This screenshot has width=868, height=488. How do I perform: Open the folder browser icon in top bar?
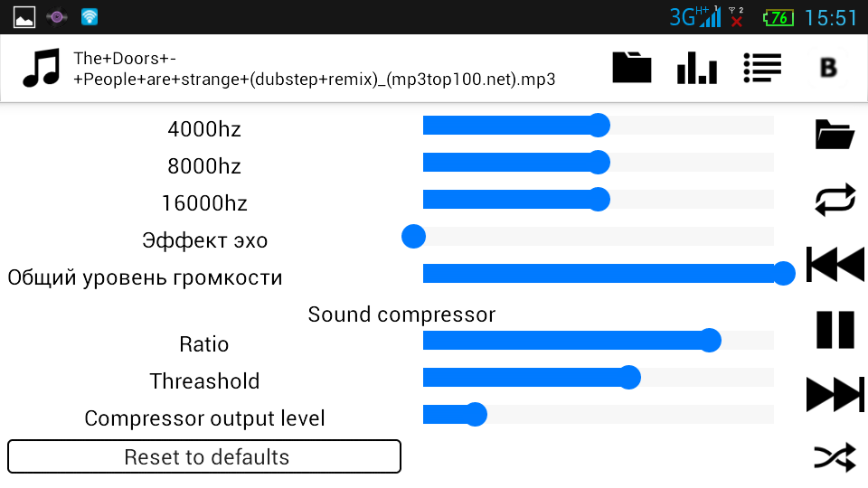[632, 68]
